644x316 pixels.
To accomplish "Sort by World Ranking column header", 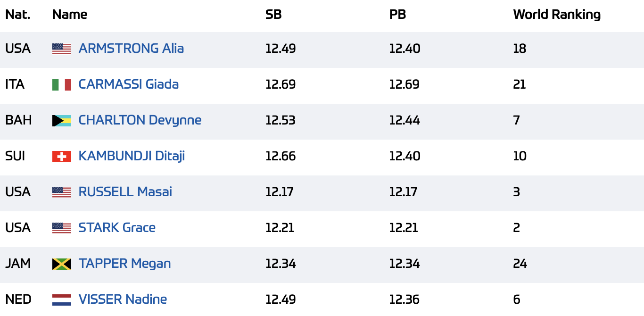I will 557,15.
